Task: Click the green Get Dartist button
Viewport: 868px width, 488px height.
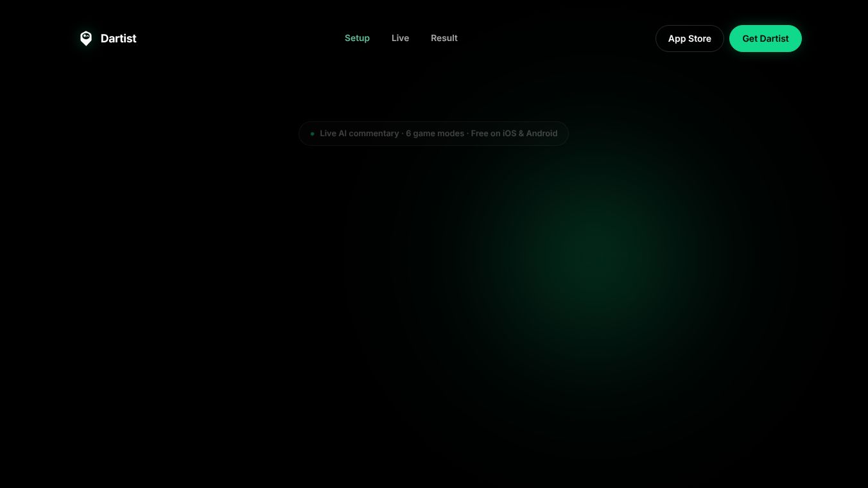Action: tap(765, 39)
